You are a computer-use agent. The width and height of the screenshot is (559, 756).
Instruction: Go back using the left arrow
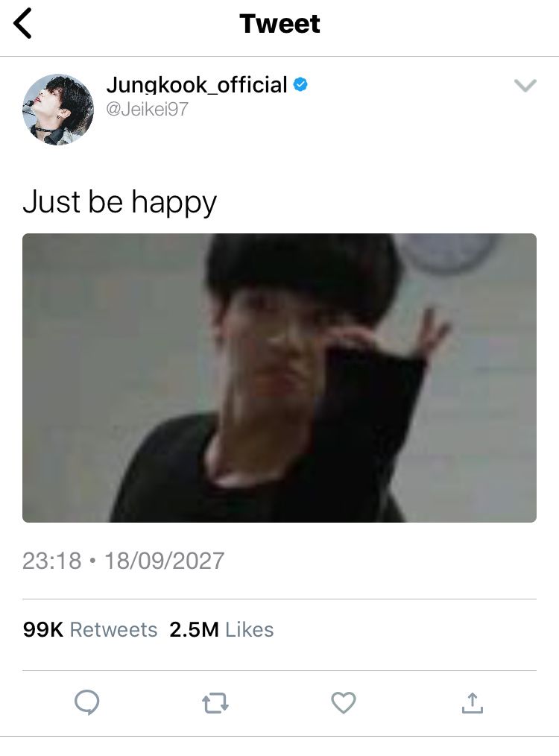coord(22,23)
